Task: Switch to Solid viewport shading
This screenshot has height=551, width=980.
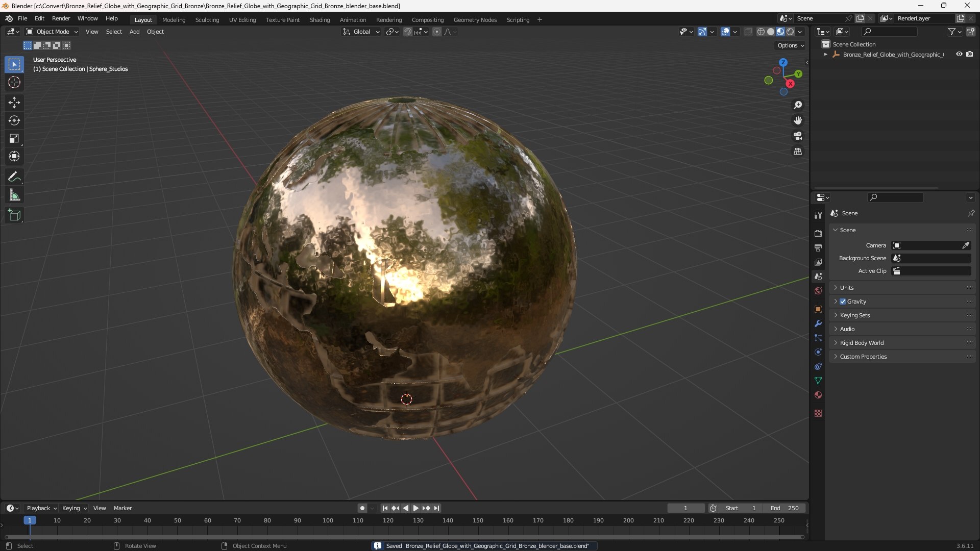Action: click(771, 32)
